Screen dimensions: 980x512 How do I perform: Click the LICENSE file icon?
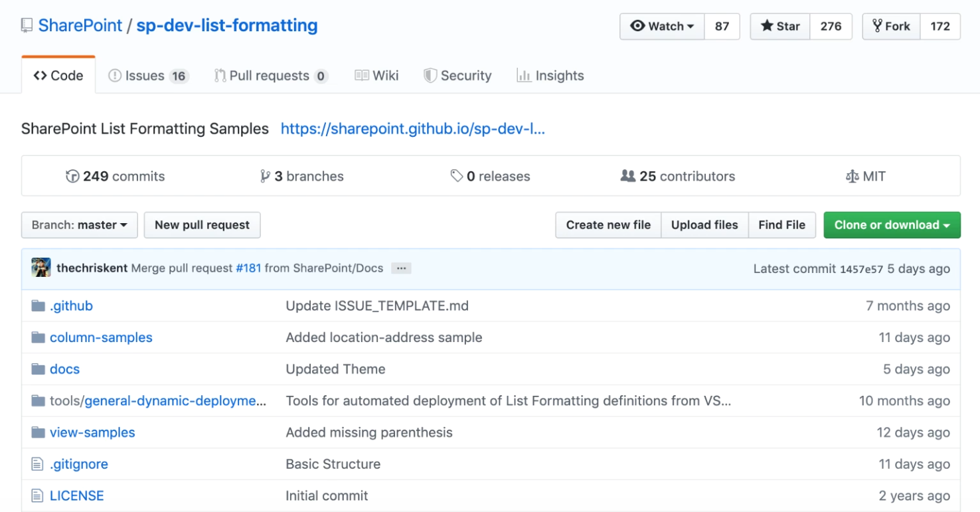click(x=37, y=496)
